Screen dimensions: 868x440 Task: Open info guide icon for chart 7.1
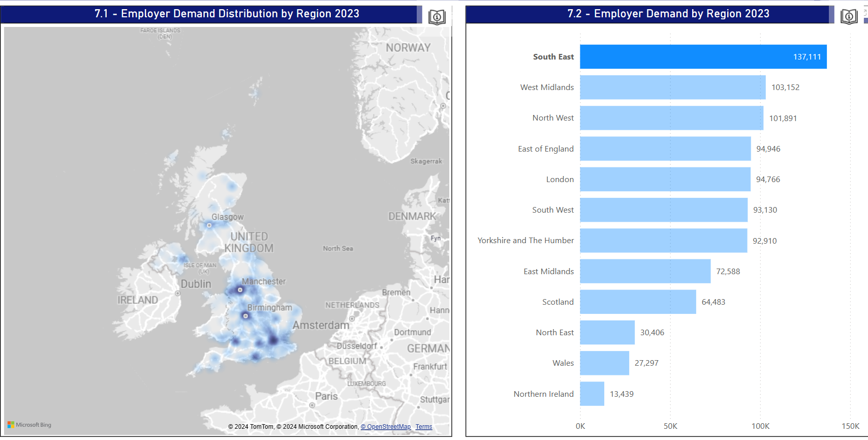[437, 17]
